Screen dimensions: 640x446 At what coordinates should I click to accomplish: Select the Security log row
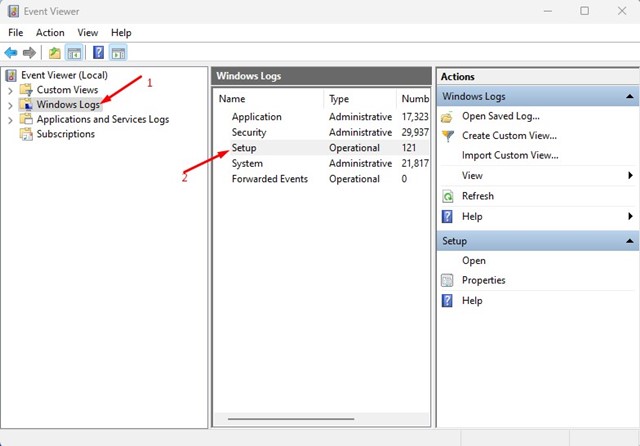249,132
